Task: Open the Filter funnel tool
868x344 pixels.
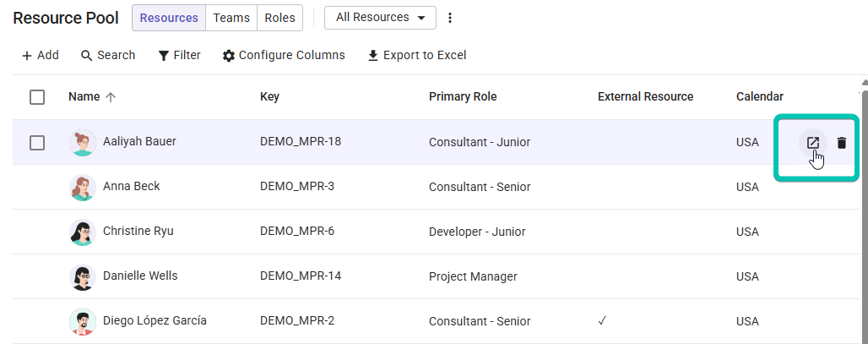Action: 179,56
